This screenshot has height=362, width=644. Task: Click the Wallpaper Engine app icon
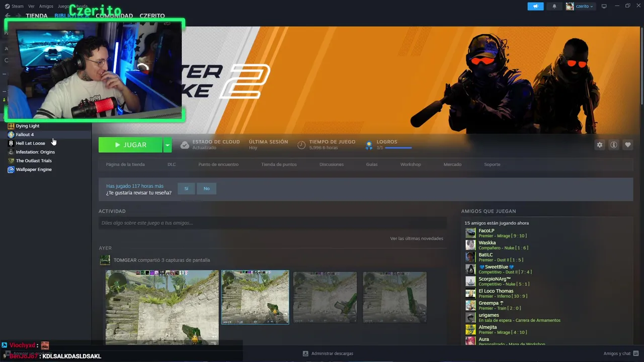coord(11,169)
